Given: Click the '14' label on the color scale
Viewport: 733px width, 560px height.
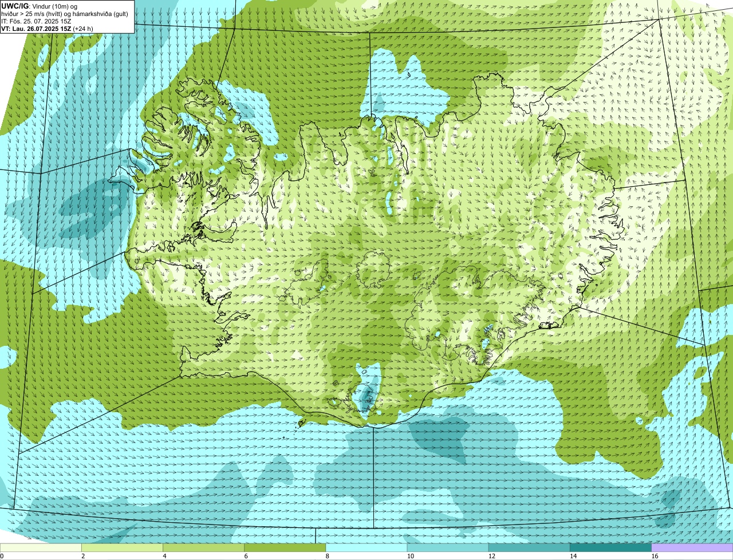Looking at the screenshot, I should click(573, 556).
